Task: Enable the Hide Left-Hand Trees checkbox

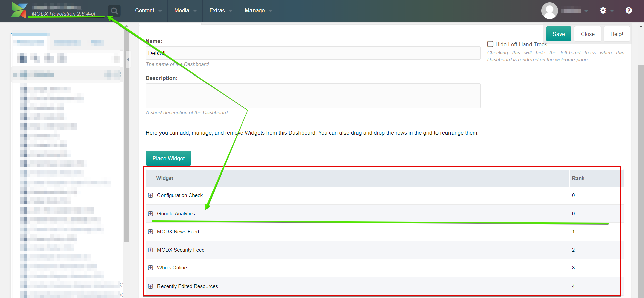Action: click(490, 44)
